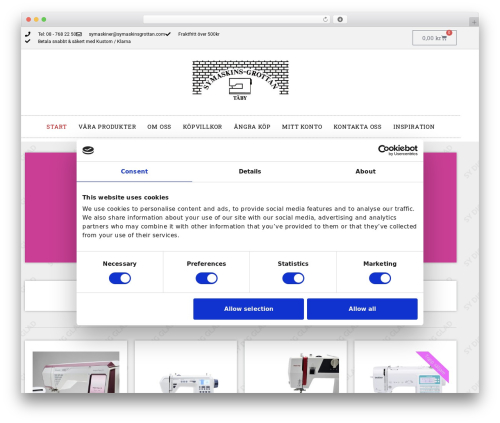Open the shopping cart icon
The height and width of the screenshot is (423, 500).
coord(444,38)
